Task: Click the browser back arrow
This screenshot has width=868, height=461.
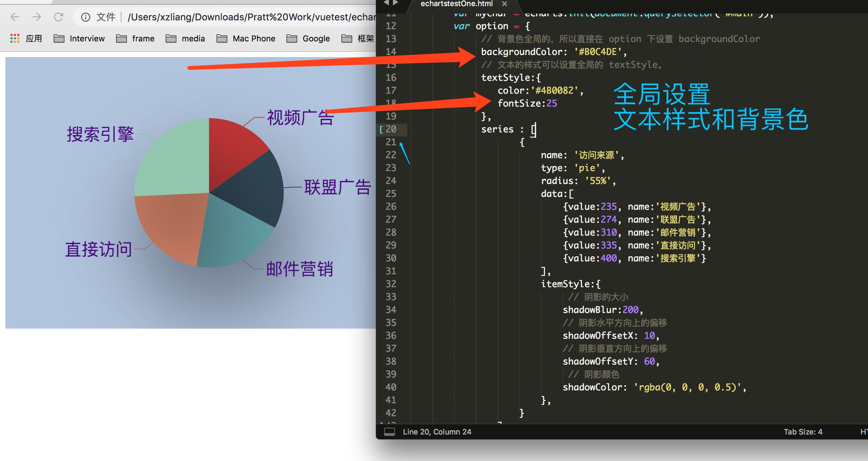Action: pyautogui.click(x=15, y=17)
